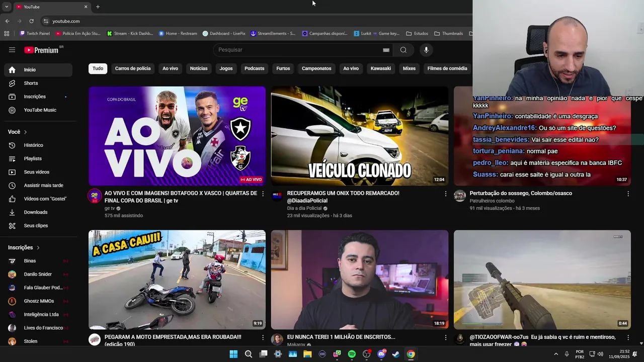
Task: Open Lives do Francisco channel
Action: click(38, 328)
